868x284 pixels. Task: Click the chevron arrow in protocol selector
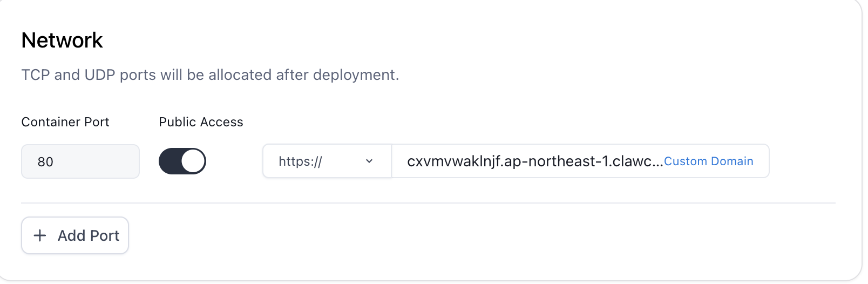[369, 161]
